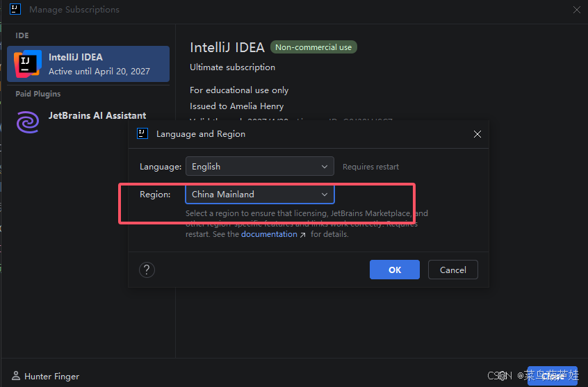Click the 'Requires restart' note
Viewport: 588px width, 387px height.
(370, 167)
